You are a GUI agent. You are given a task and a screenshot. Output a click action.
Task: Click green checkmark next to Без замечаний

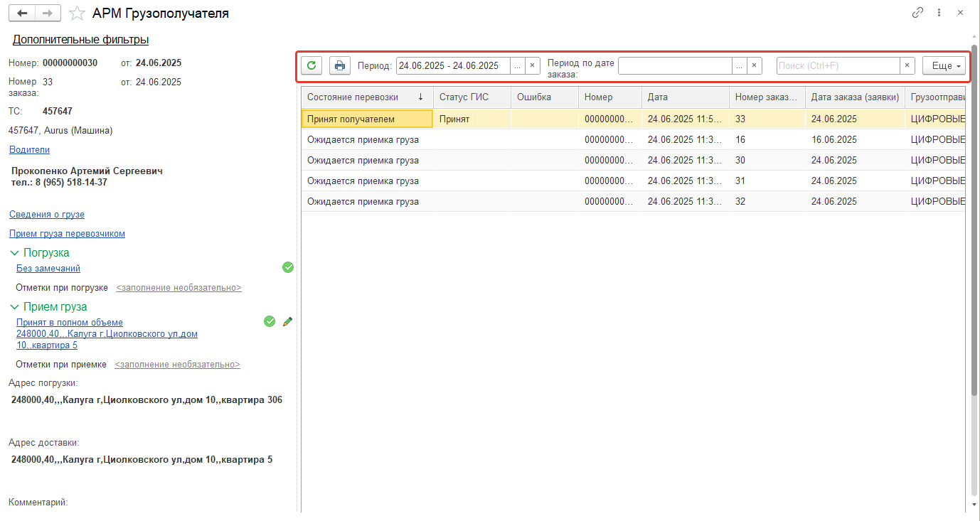click(288, 267)
